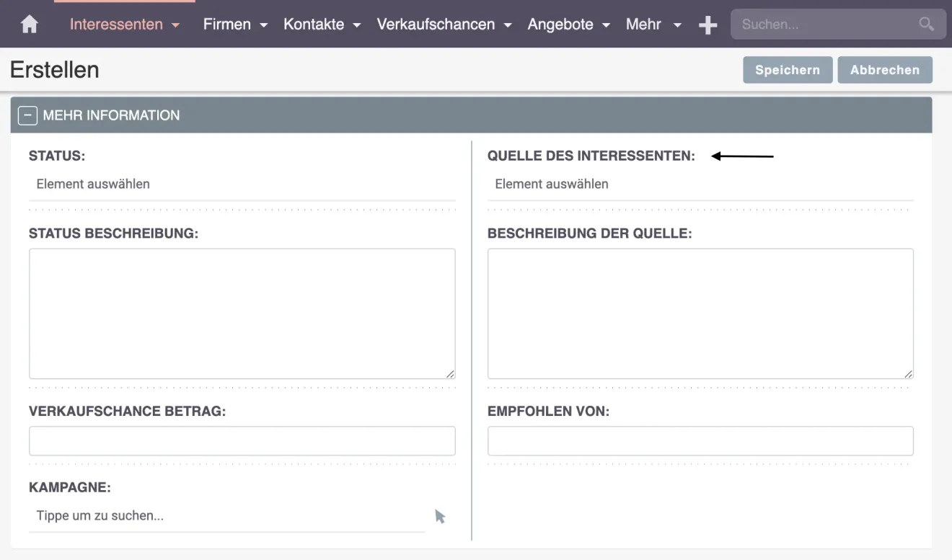Click into the Beschreibung der Quelle text area
This screenshot has height=560, width=952.
coord(700,314)
